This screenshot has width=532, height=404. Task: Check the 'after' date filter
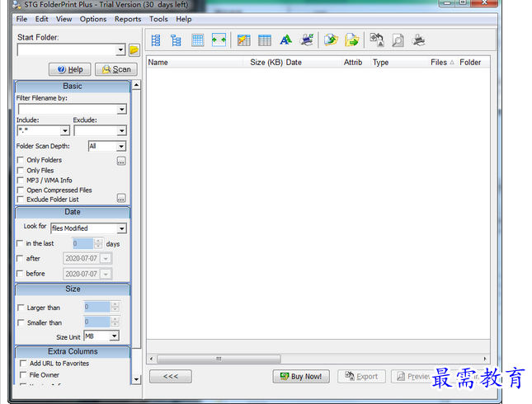[x=20, y=259]
